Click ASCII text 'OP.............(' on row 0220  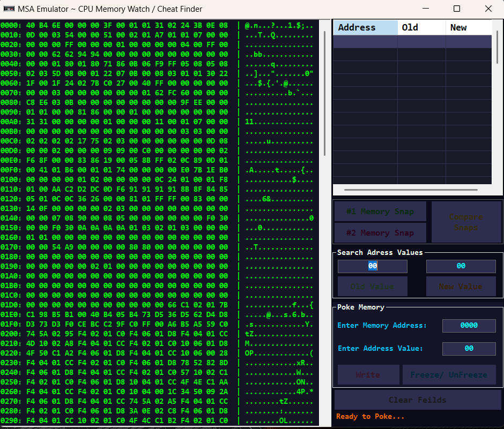279,353
